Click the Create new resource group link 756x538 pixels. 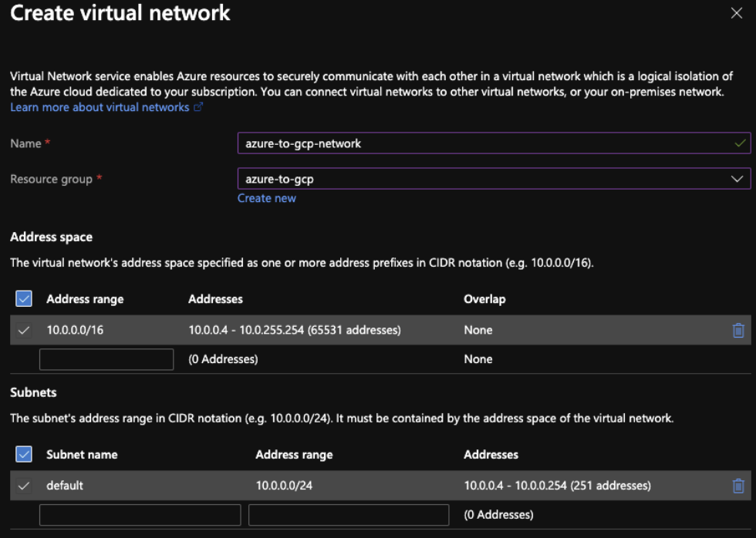(266, 198)
